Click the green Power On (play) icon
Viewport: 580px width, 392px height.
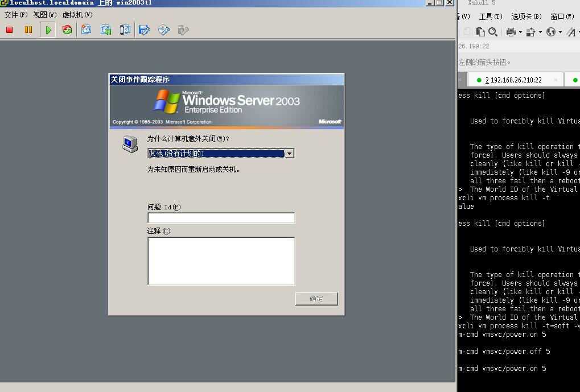pos(48,30)
